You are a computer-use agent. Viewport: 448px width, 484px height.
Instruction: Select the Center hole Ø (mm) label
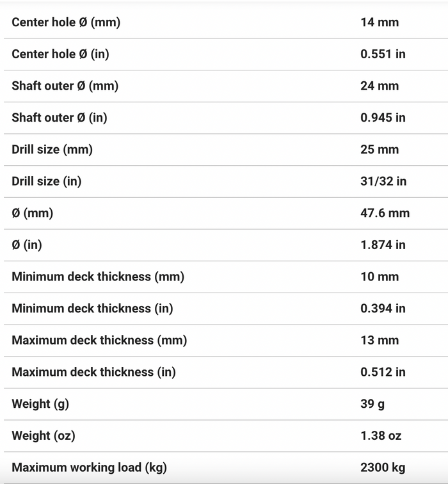point(66,22)
